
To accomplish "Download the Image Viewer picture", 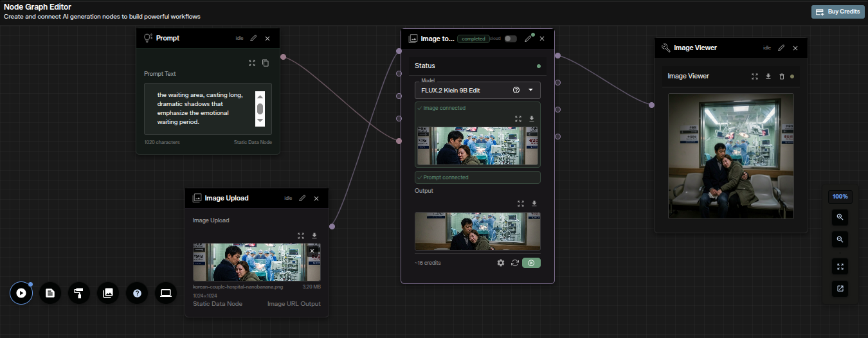I will tap(768, 76).
